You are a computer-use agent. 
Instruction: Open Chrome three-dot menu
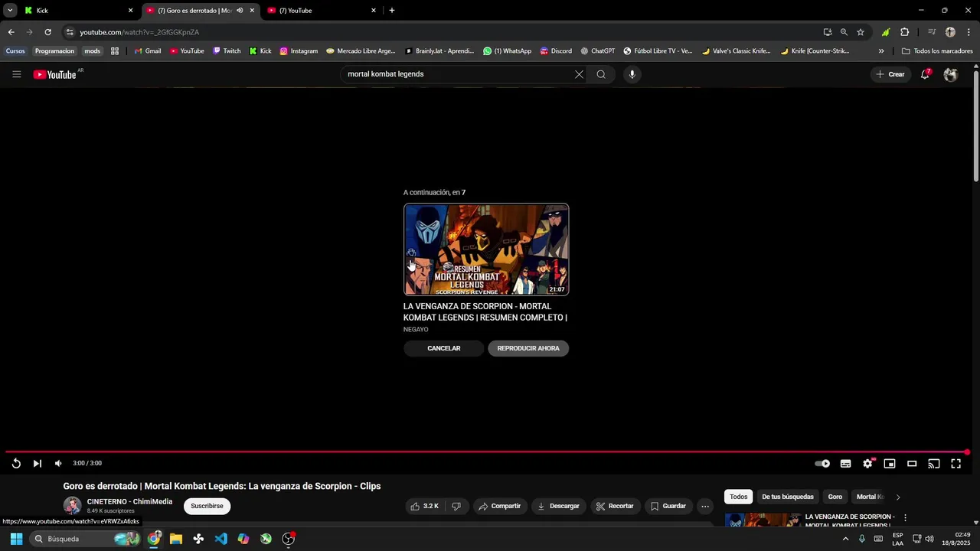[969, 32]
